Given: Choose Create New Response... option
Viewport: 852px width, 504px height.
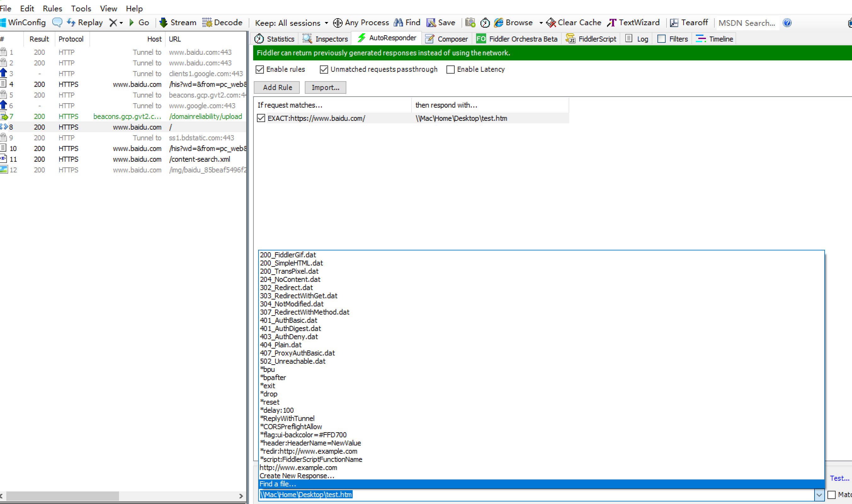Looking at the screenshot, I should (541, 476).
